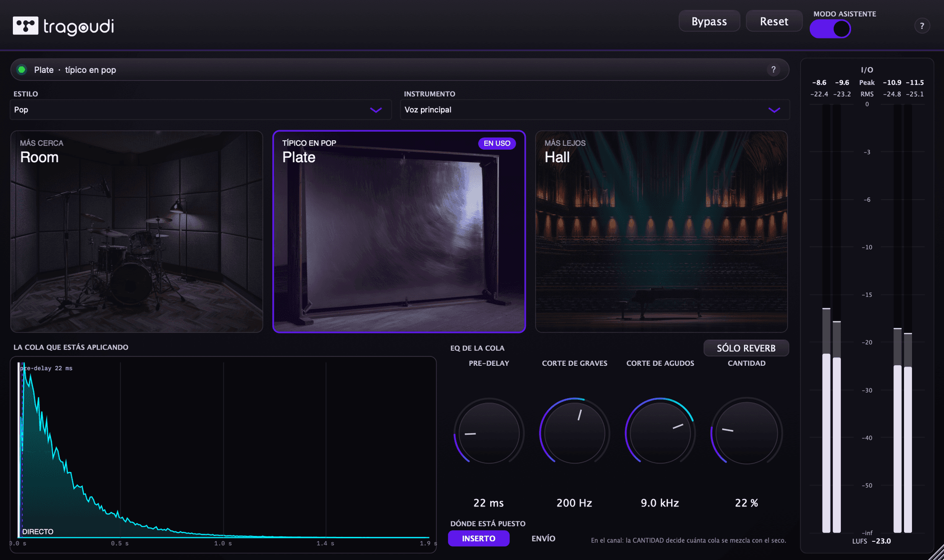Viewport: 944px width, 560px height.
Task: Open the global help question mark
Action: (922, 26)
